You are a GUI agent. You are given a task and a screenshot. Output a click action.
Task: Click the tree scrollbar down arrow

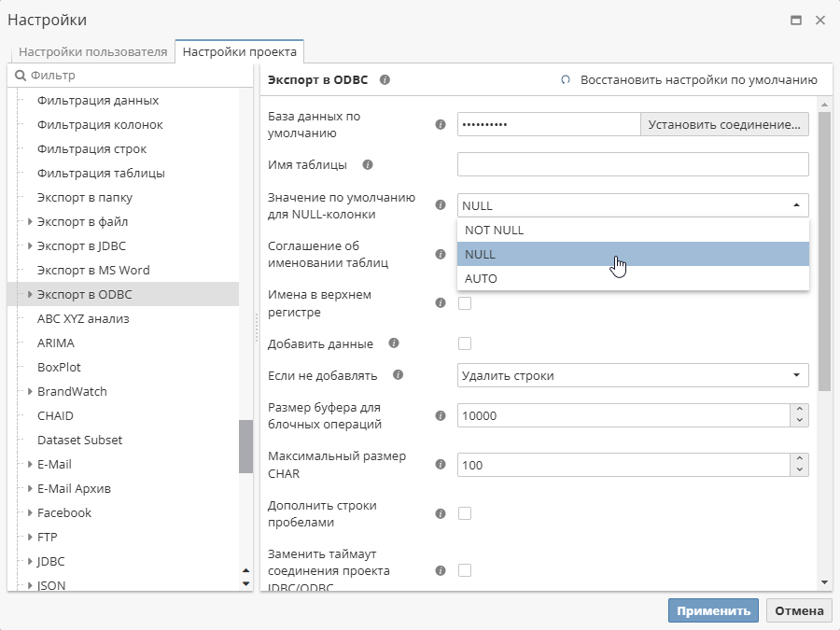click(x=245, y=583)
